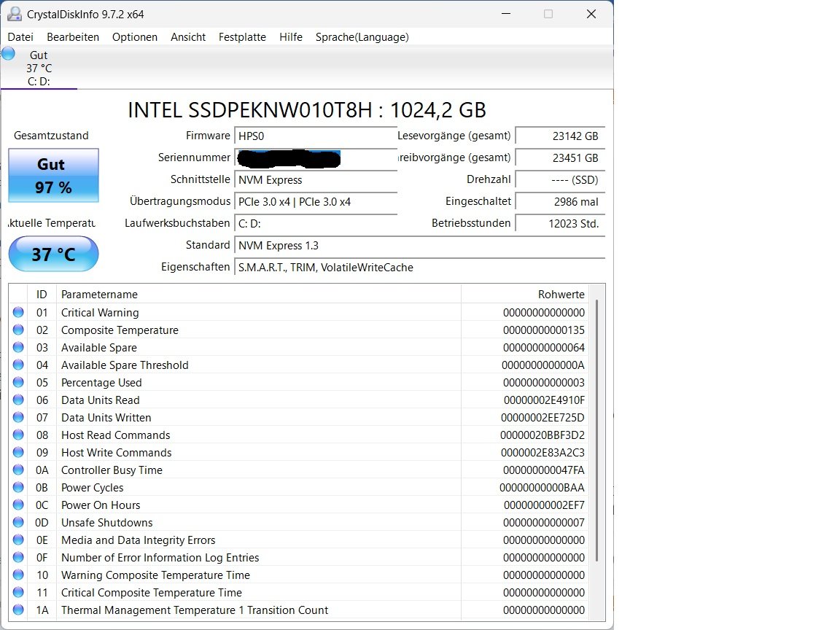Screen dimensions: 840x630
Task: Click the Schnittstelle field NVM Express
Action: (316, 180)
